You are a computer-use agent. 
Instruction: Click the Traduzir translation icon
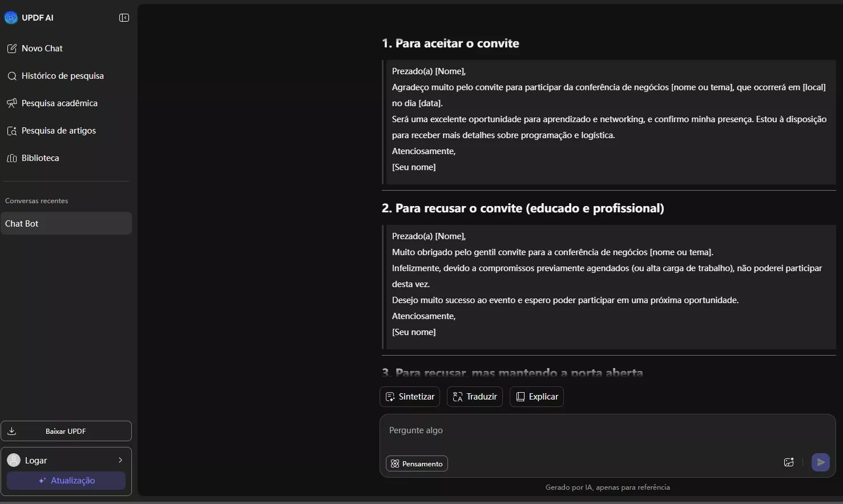(x=457, y=396)
